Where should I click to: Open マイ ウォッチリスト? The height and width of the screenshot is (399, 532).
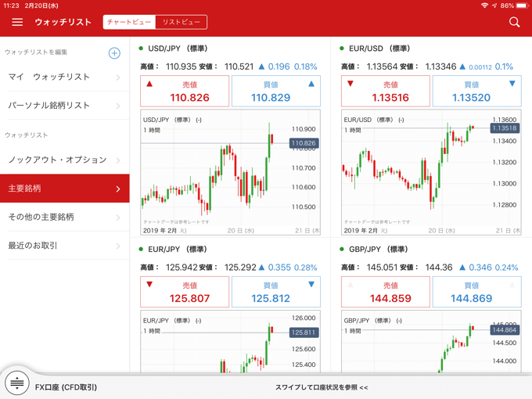[65, 77]
